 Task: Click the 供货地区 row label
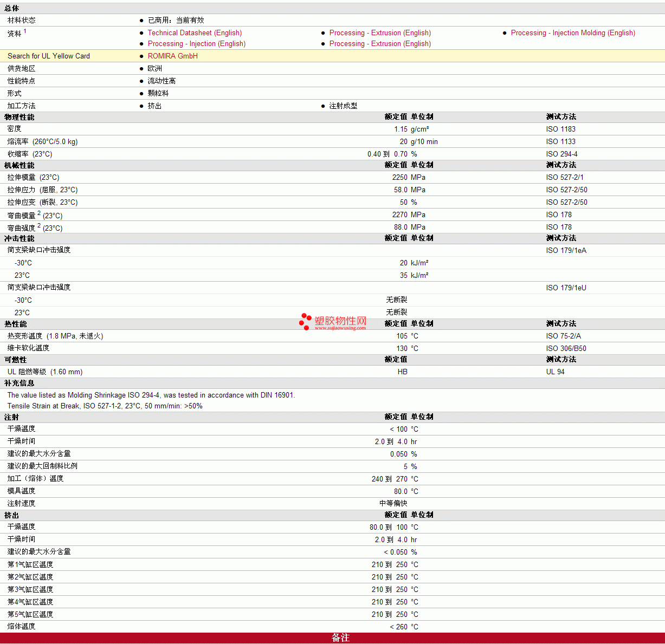(22, 69)
